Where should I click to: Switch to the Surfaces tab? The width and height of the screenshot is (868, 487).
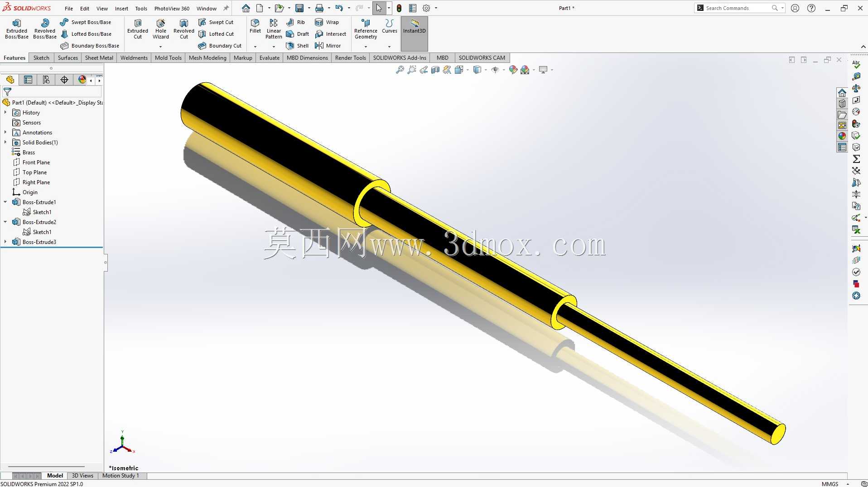coord(68,58)
